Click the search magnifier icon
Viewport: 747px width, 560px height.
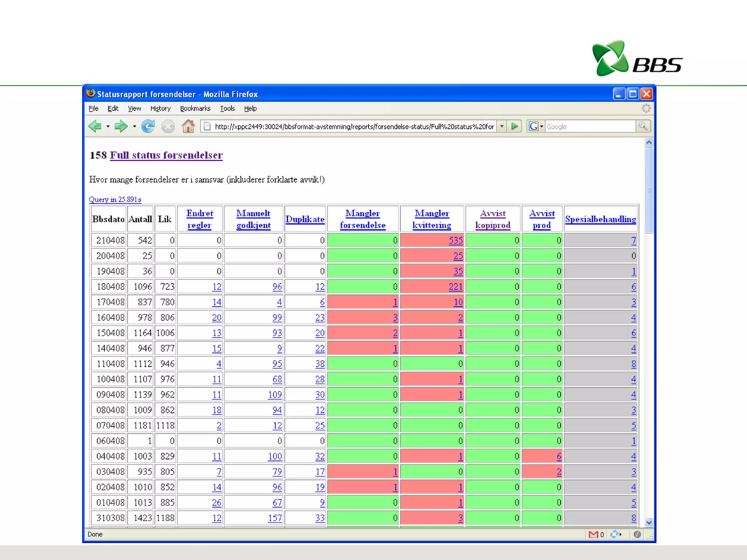(643, 127)
